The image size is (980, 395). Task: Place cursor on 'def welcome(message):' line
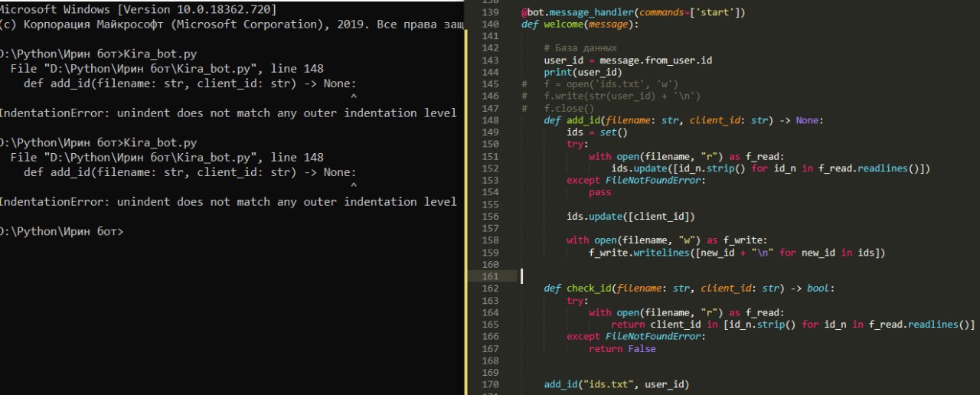click(580, 24)
